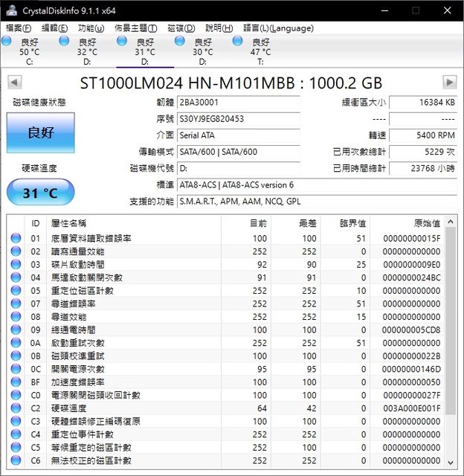Click the blue status orb for attribute 01
Image resolution: width=464 pixels, height=476 pixels.
pyautogui.click(x=16, y=238)
